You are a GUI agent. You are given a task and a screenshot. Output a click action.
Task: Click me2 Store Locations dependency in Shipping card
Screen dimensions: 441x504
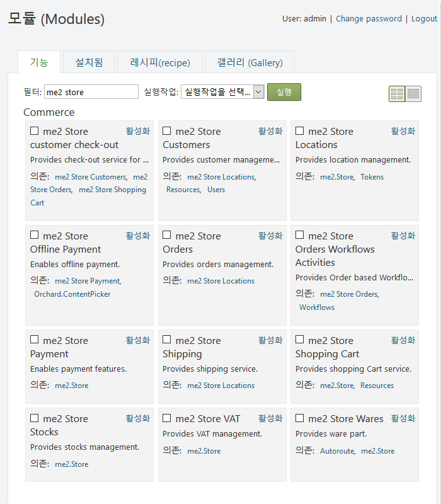click(x=221, y=386)
